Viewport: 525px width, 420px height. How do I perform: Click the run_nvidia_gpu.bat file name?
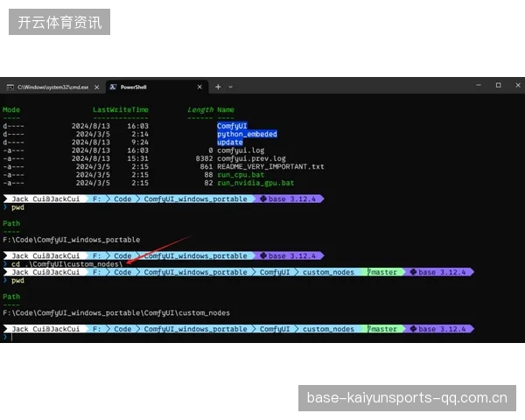click(x=255, y=183)
